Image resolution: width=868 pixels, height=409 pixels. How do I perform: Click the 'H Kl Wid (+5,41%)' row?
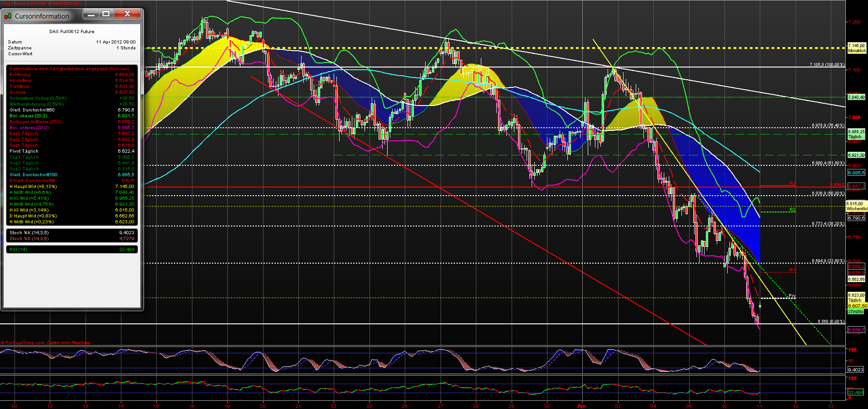pyautogui.click(x=72, y=198)
